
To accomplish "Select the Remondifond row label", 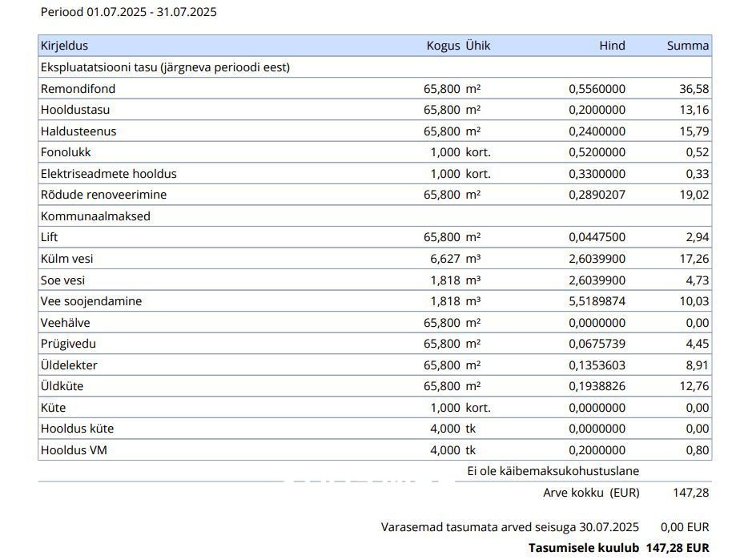I will tap(78, 89).
